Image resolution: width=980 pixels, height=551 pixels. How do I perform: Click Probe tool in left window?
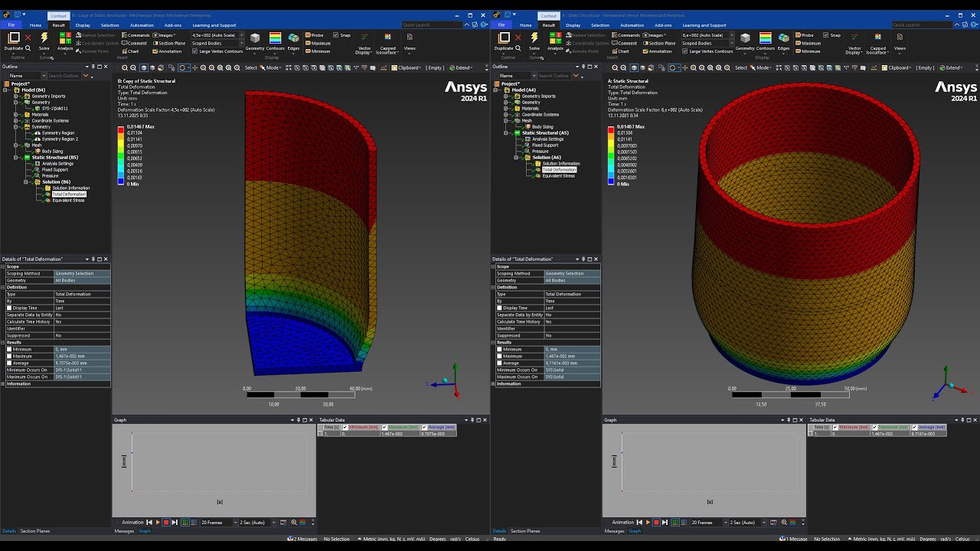pyautogui.click(x=315, y=35)
